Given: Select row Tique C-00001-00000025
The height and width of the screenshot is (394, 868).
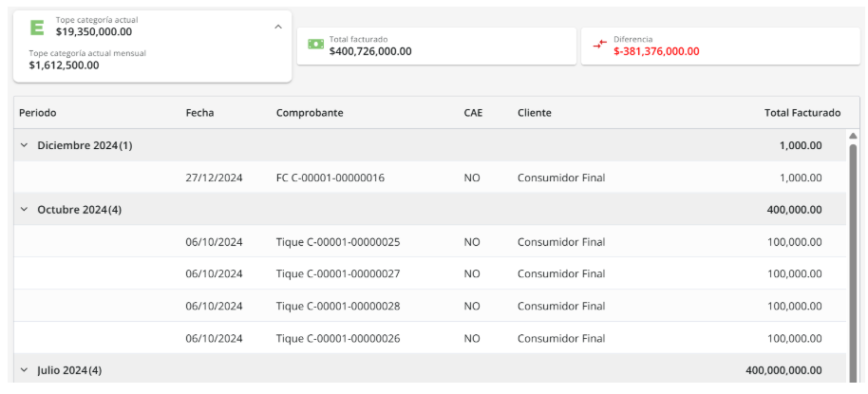Looking at the screenshot, I should pyautogui.click(x=337, y=242).
